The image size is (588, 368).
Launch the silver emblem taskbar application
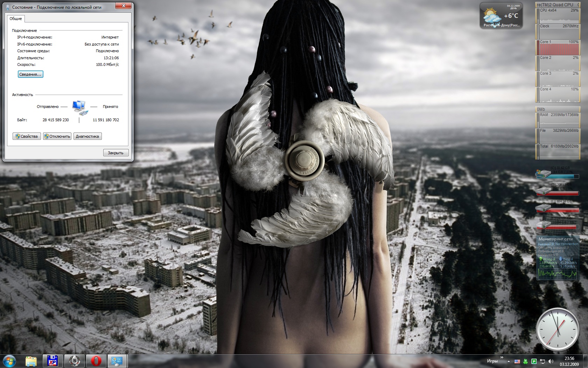pyautogui.click(x=75, y=361)
